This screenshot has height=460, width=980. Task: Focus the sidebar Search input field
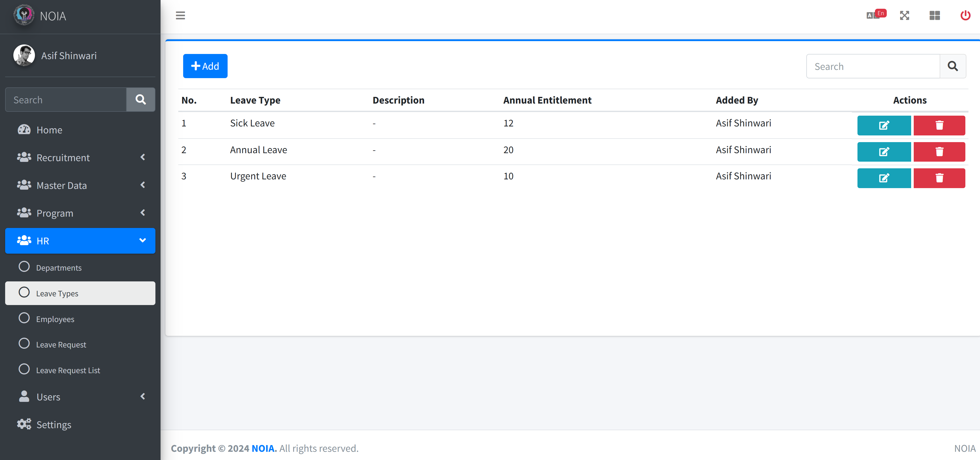[66, 100]
